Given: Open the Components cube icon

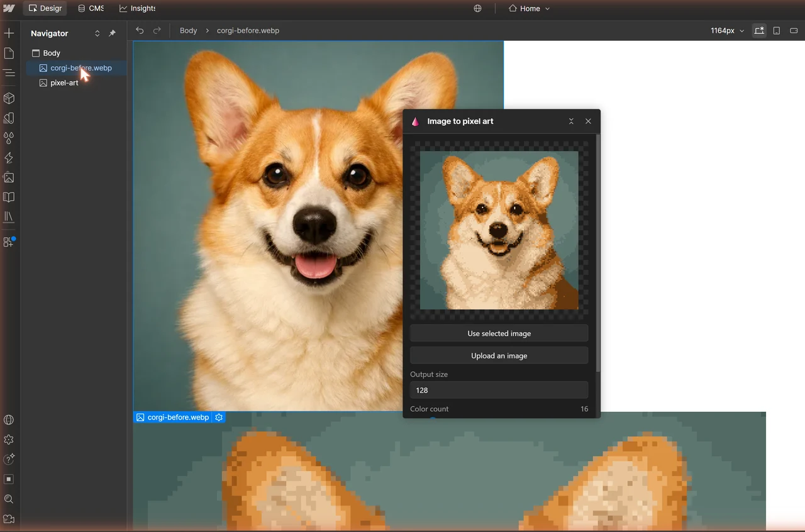Looking at the screenshot, I should point(9,98).
